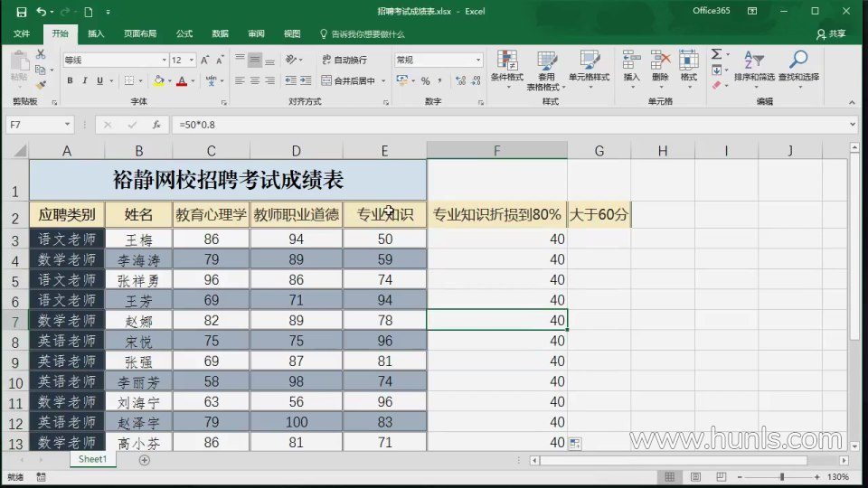Open Sort and Filter (排序和筛选)
868x488 pixels.
tap(753, 67)
